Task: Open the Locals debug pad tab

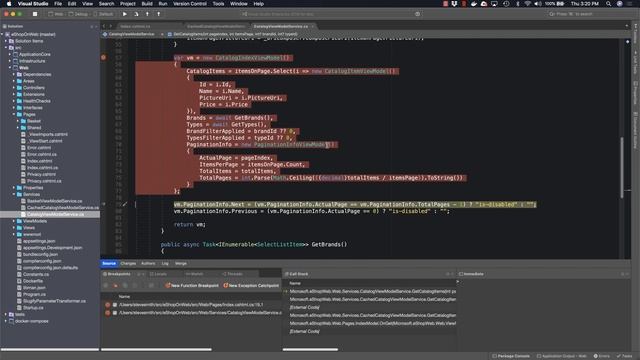Action: [158, 274]
